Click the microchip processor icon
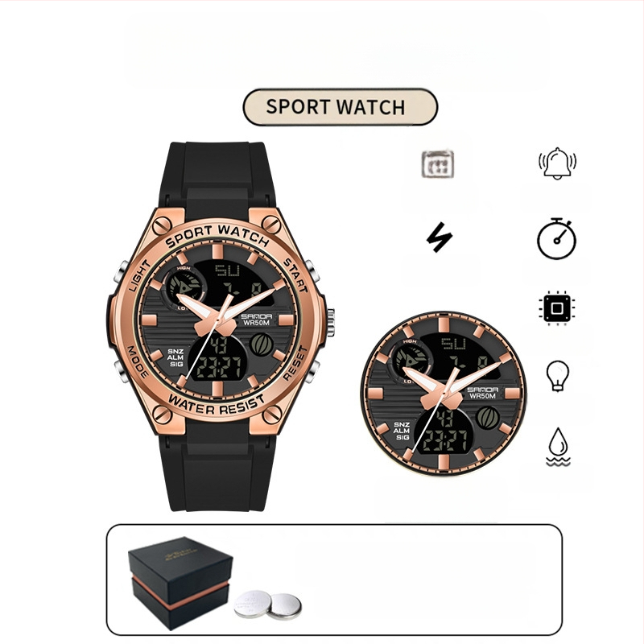 [556, 308]
